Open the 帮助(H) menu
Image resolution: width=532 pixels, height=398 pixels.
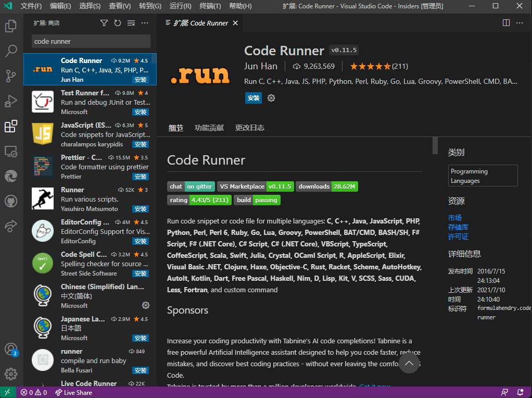coord(240,6)
